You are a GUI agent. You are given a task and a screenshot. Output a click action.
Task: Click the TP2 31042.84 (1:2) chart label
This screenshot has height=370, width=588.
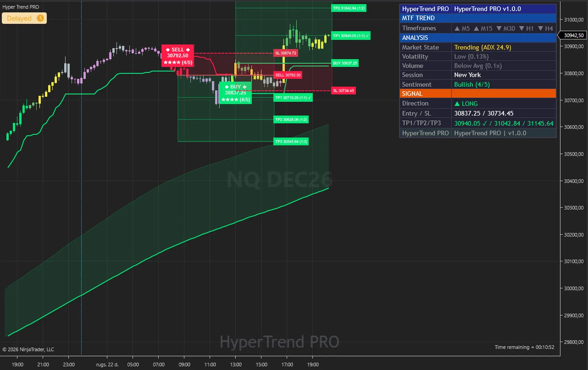pyautogui.click(x=349, y=8)
